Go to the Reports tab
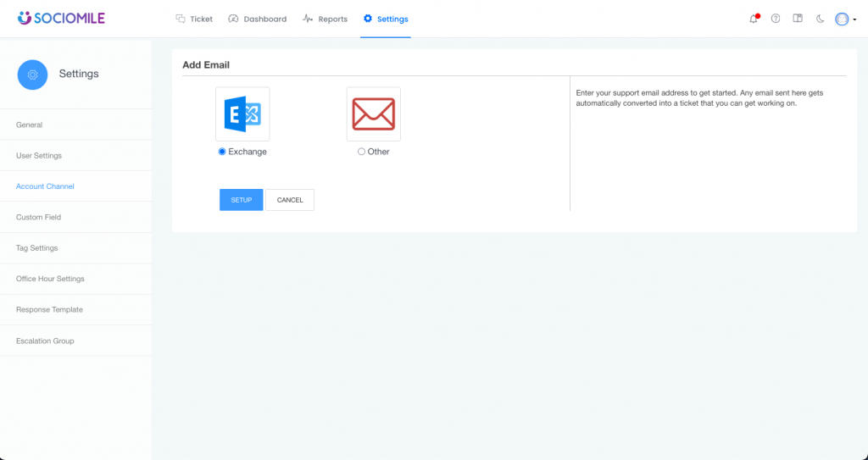 325,19
